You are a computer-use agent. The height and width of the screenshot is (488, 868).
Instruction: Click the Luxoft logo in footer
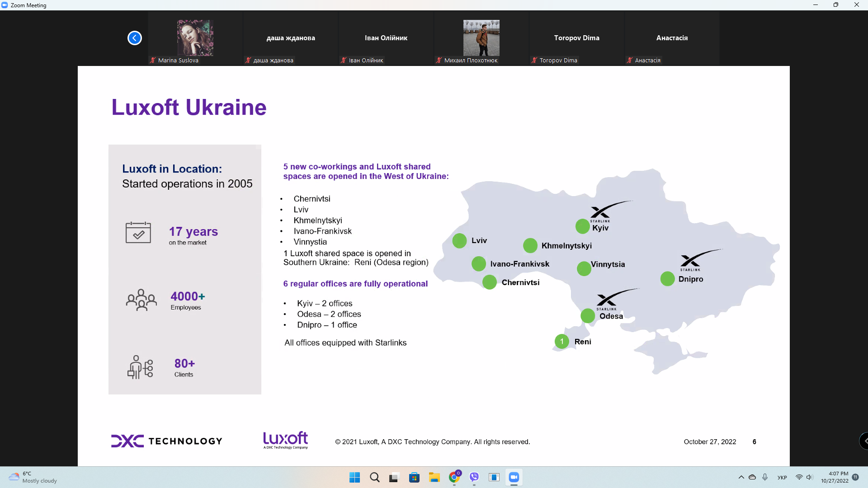(286, 440)
